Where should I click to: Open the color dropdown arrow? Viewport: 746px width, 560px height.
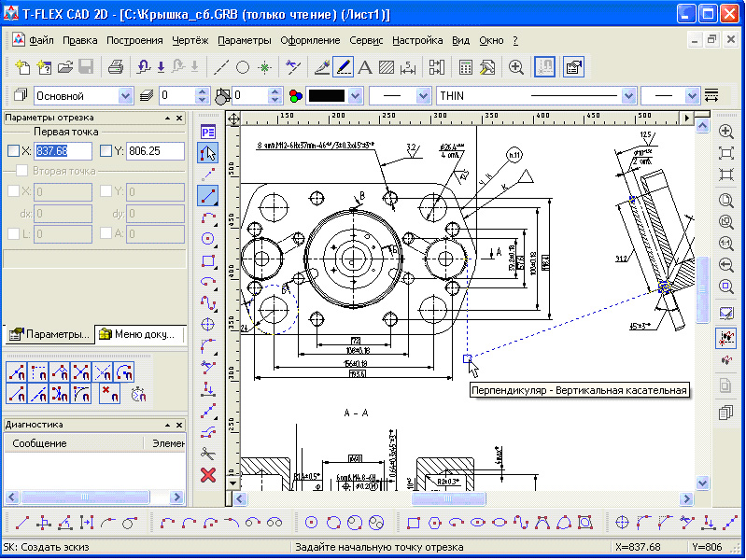[x=355, y=95]
